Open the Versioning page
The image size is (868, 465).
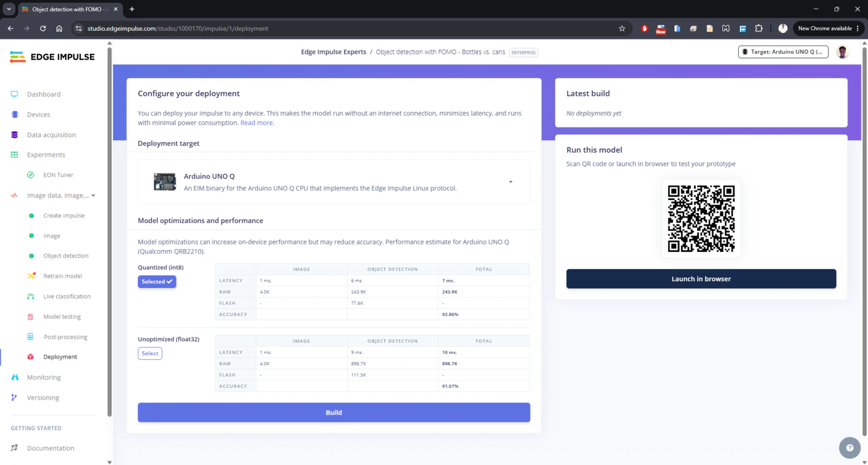[x=43, y=398]
